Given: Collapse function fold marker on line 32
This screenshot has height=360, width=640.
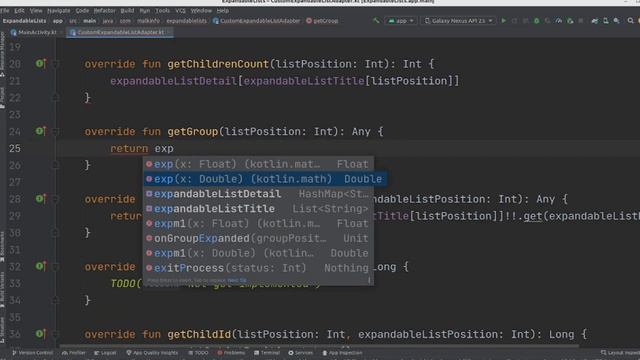Looking at the screenshot, I should click(56, 267).
